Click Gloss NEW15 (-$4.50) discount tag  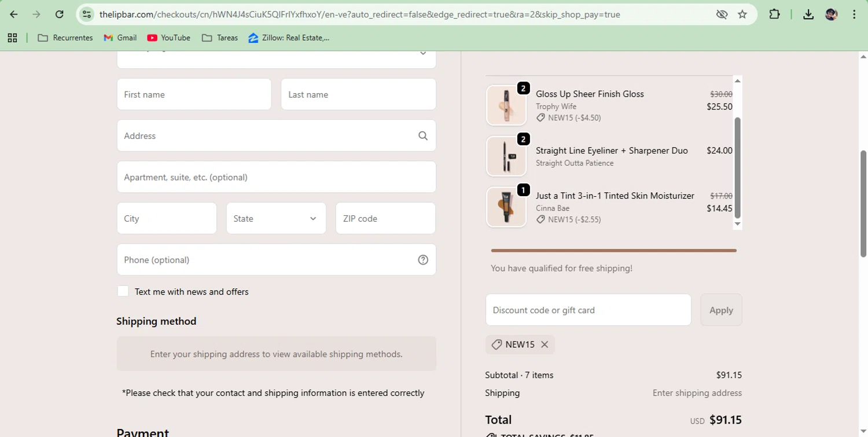point(568,117)
